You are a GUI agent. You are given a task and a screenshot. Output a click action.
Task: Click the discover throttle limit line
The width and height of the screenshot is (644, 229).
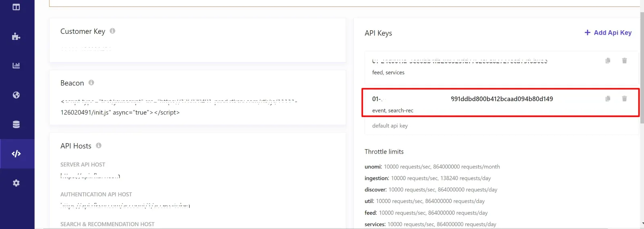[431, 189]
